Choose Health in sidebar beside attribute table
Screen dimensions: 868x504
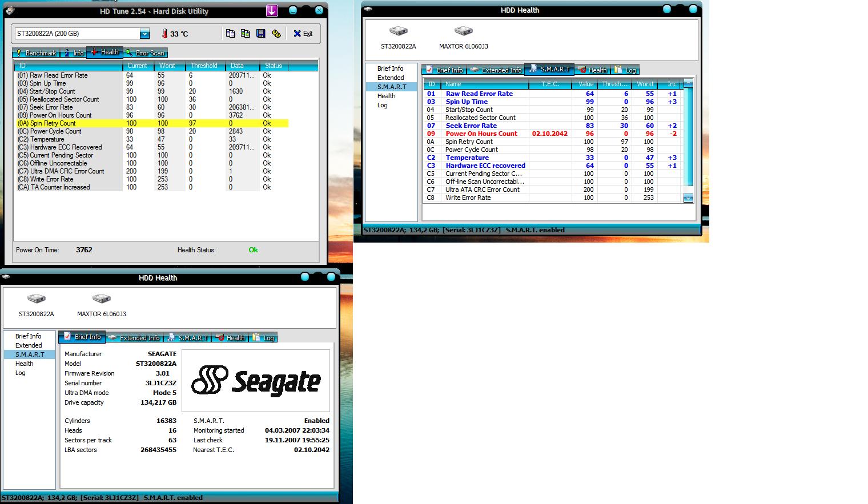(x=387, y=96)
